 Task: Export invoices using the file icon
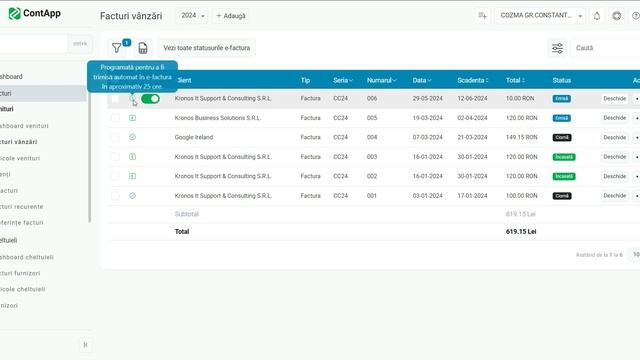143,48
